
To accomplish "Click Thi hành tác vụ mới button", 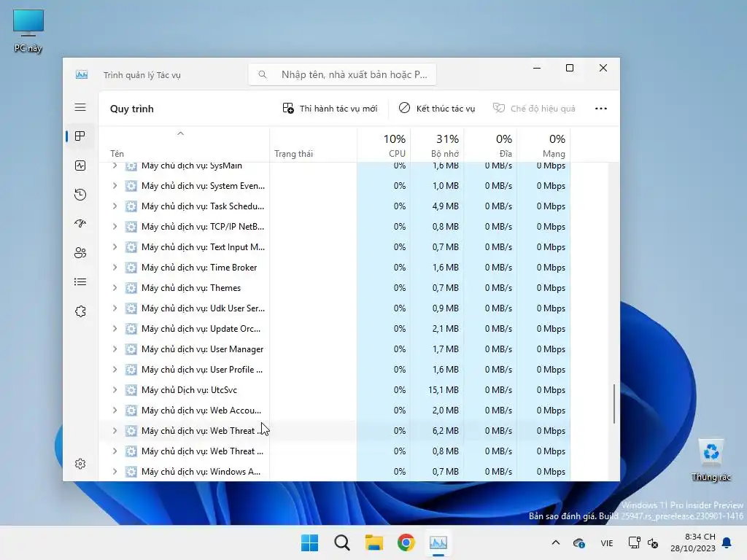I will pyautogui.click(x=330, y=109).
